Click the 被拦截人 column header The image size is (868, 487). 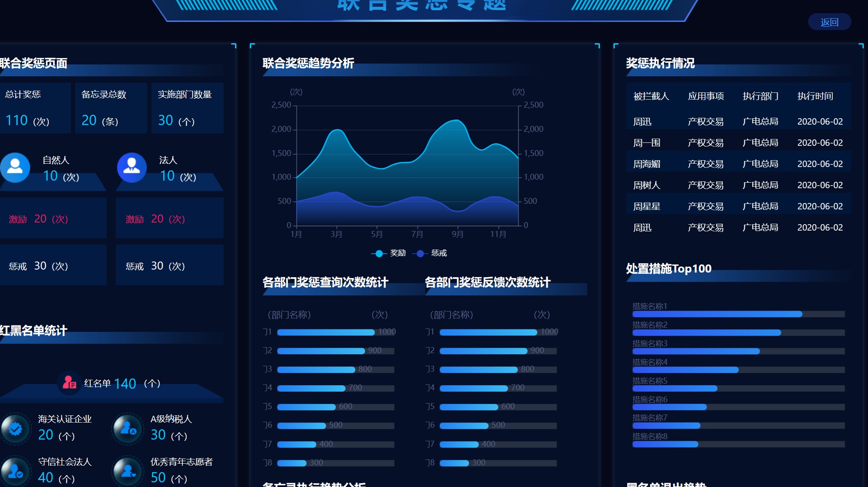[x=651, y=96]
